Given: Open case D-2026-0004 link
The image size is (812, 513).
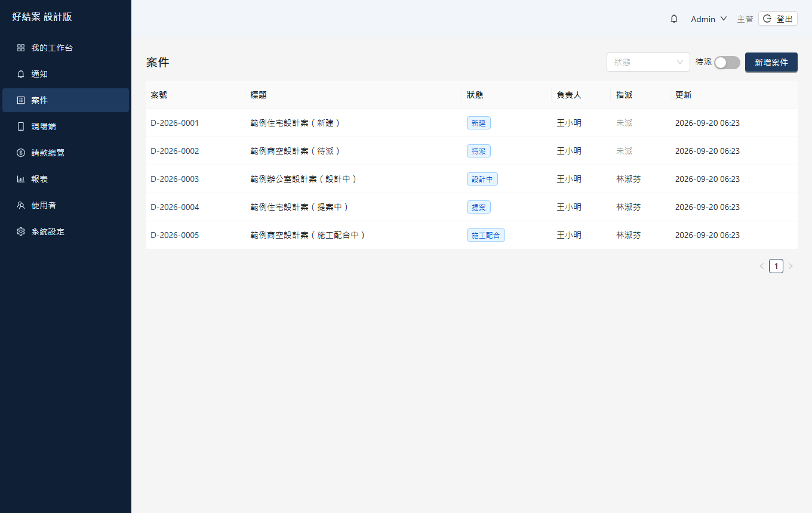Looking at the screenshot, I should [175, 207].
